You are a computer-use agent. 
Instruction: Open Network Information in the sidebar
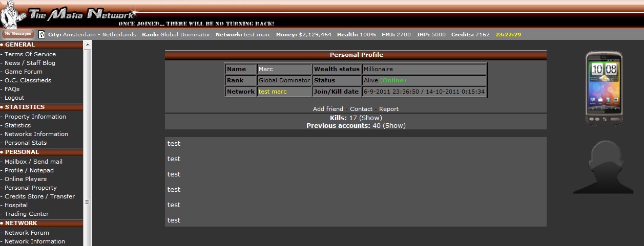(x=35, y=241)
